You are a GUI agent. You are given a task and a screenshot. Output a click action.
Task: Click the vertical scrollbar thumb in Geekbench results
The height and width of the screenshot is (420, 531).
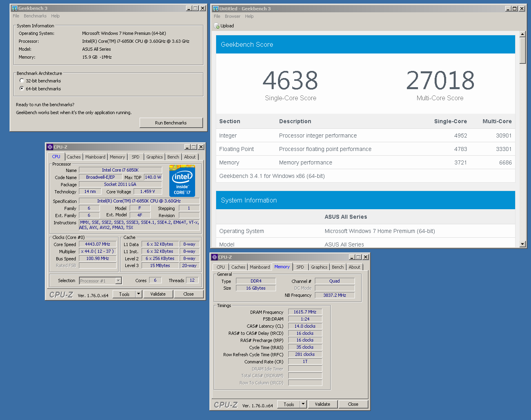coord(523,51)
